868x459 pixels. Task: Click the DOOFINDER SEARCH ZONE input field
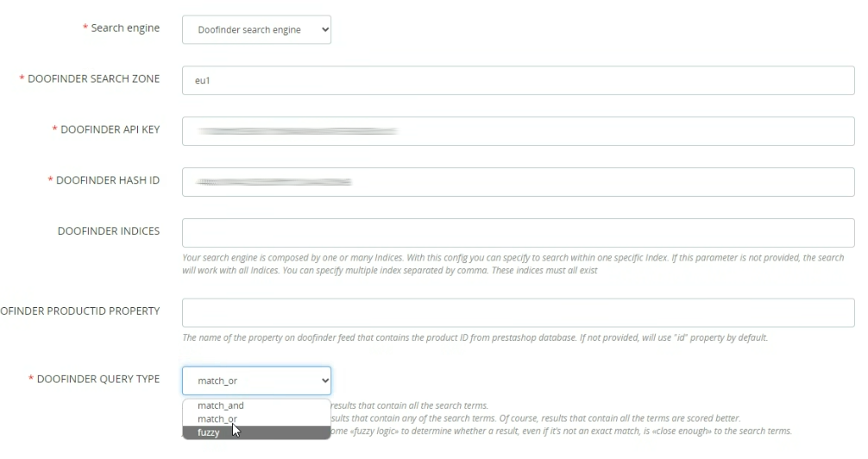click(518, 80)
